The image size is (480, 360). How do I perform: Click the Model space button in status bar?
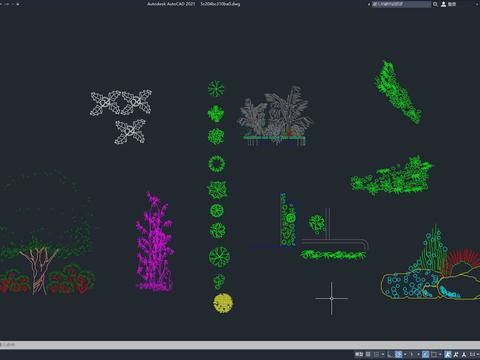pos(359,354)
